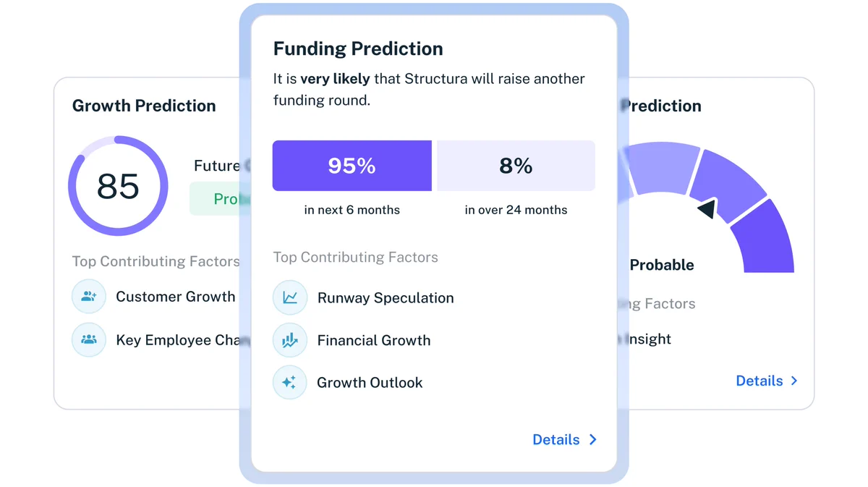Select the Growth Outlook factor label
The image size is (868, 487).
click(x=370, y=383)
